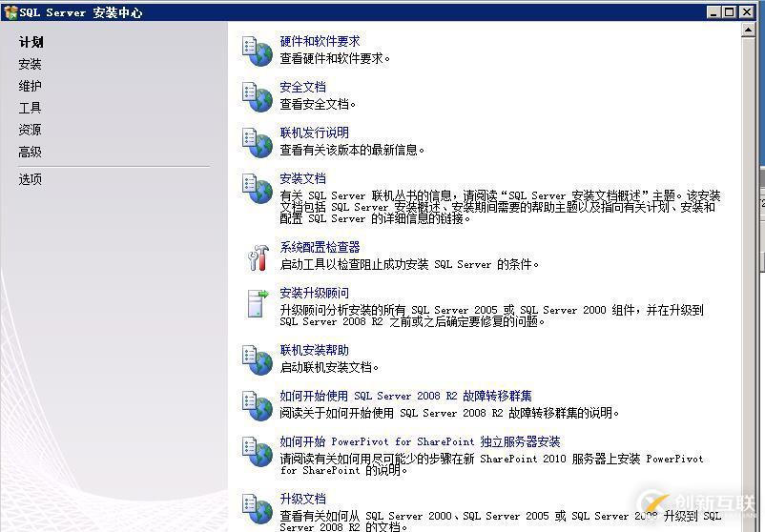Click the icon beside 联机发行说明
765x532 pixels.
(x=258, y=142)
